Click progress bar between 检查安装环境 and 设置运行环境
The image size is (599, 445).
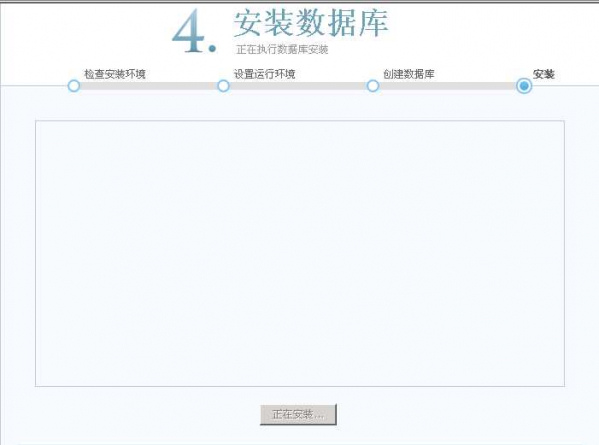click(x=149, y=86)
